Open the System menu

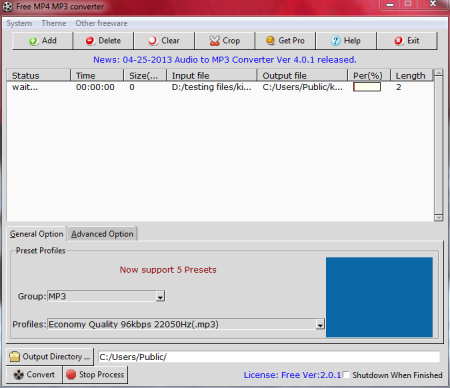[x=19, y=23]
